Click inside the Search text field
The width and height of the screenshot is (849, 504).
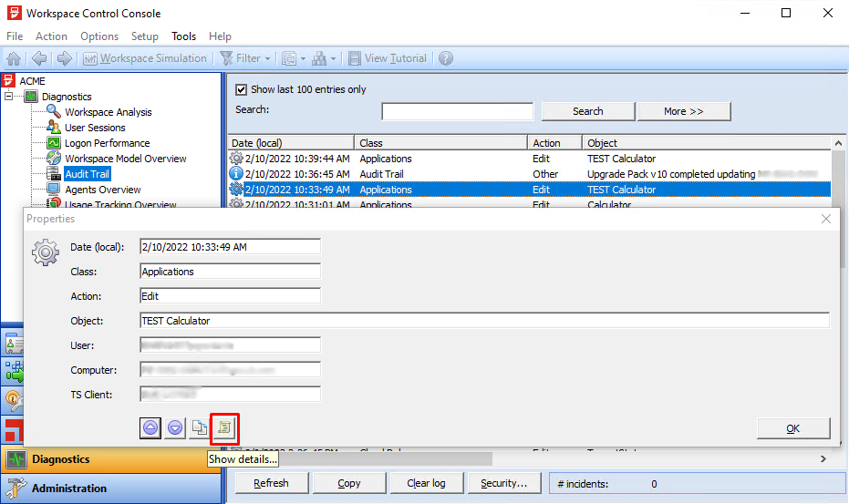tap(457, 111)
